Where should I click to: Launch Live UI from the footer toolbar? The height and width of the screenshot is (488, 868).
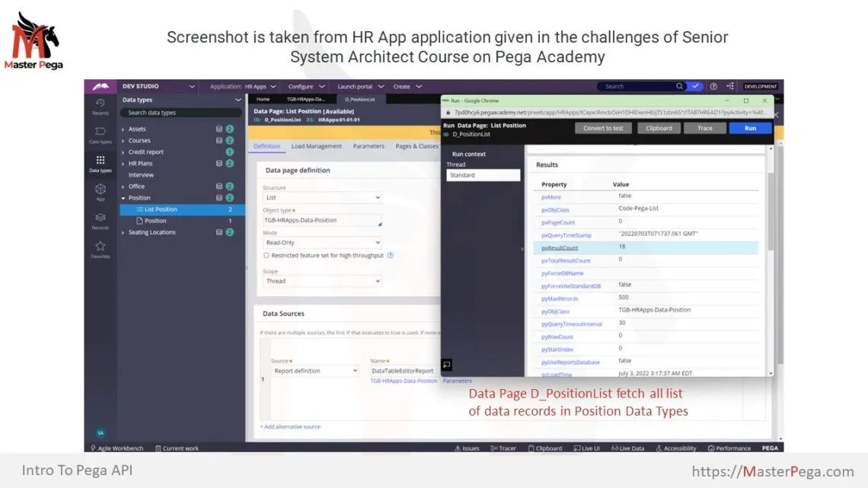587,448
